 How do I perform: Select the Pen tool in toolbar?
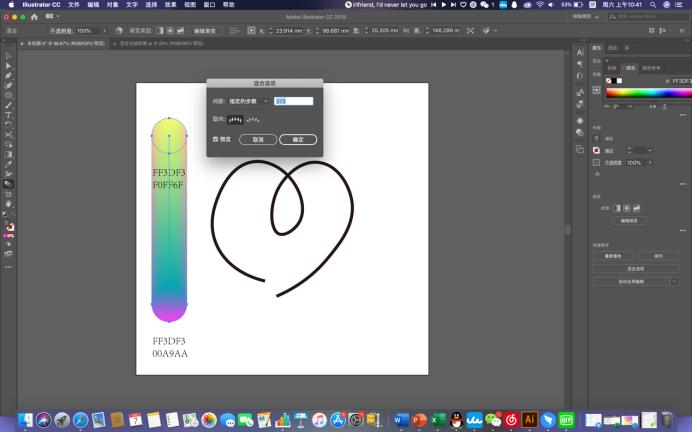[x=8, y=75]
